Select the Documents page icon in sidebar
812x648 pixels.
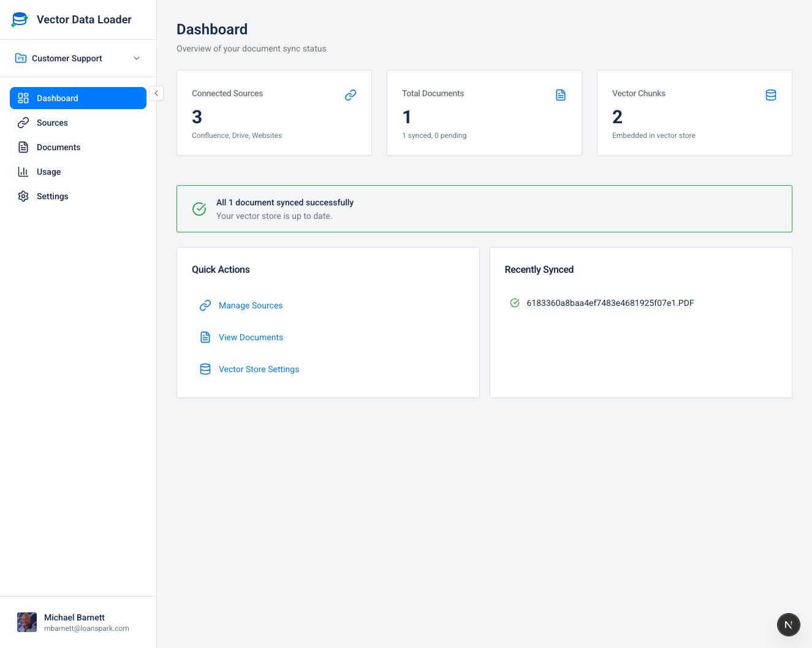tap(23, 147)
